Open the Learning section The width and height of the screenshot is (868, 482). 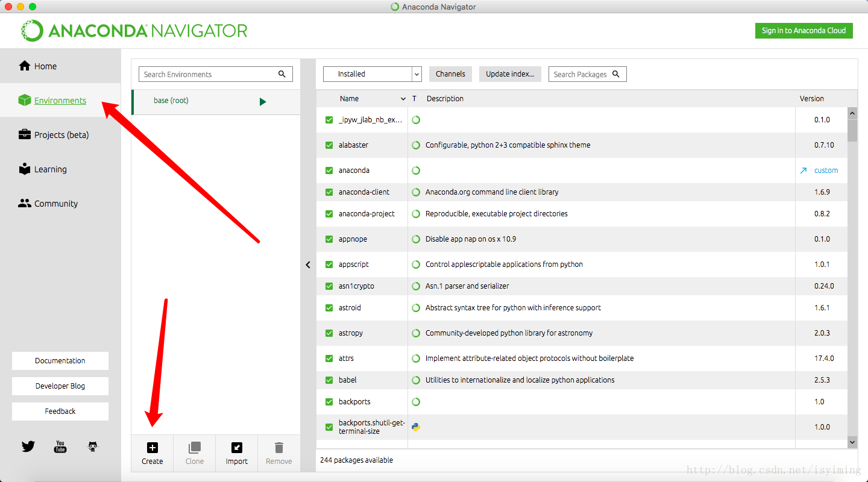[x=60, y=169]
